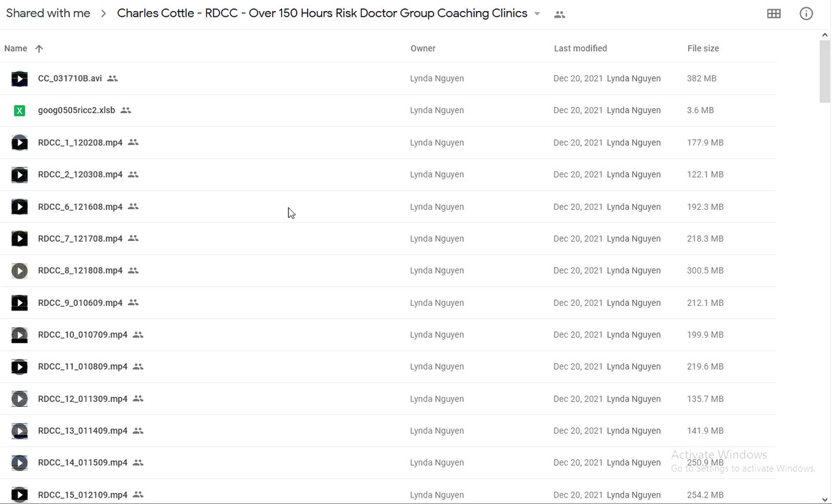Screen dimensions: 832x504
Task: Select the file name goog0505ricc2.xlsb
Action: coord(77,110)
